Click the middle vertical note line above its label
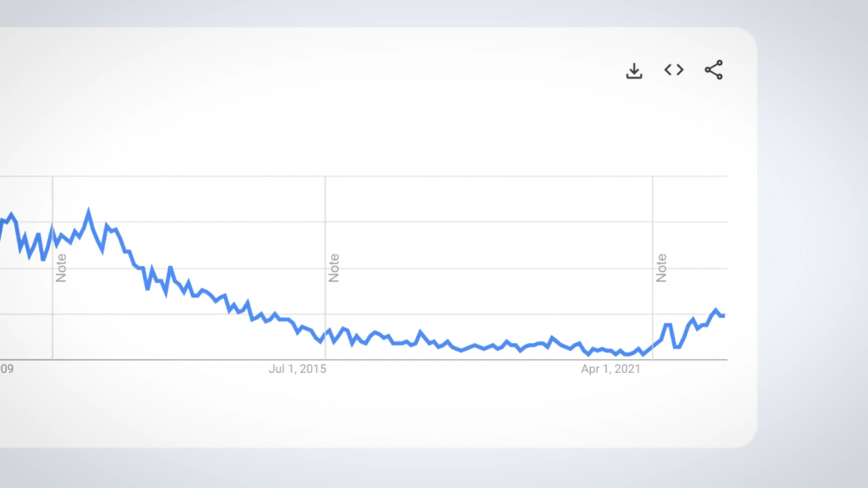This screenshot has width=868, height=488. 325,212
